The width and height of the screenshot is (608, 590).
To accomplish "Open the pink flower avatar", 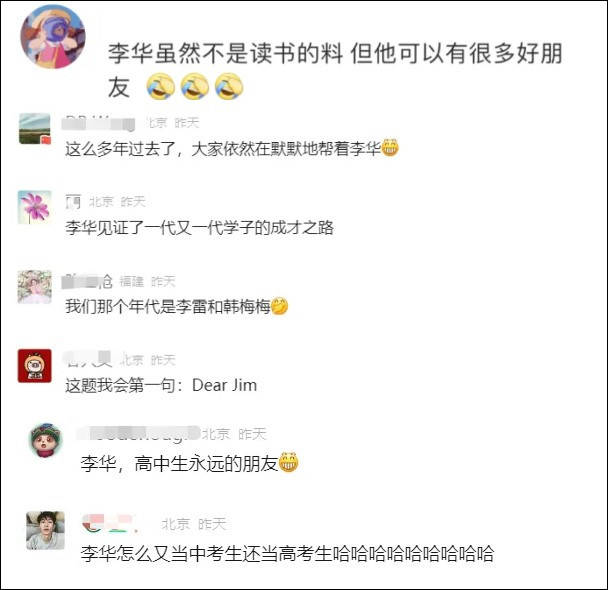I will (35, 207).
